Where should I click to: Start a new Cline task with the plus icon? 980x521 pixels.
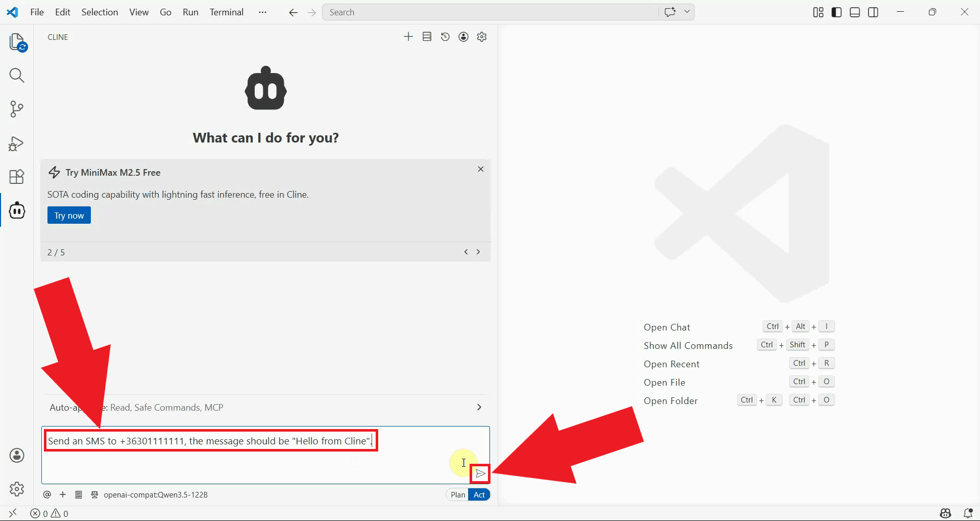(x=408, y=37)
